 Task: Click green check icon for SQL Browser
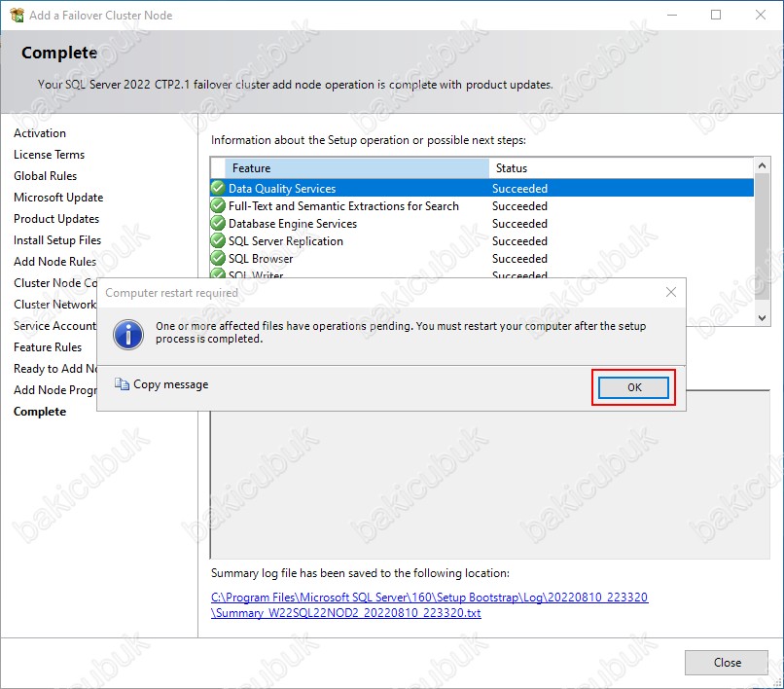[x=218, y=258]
